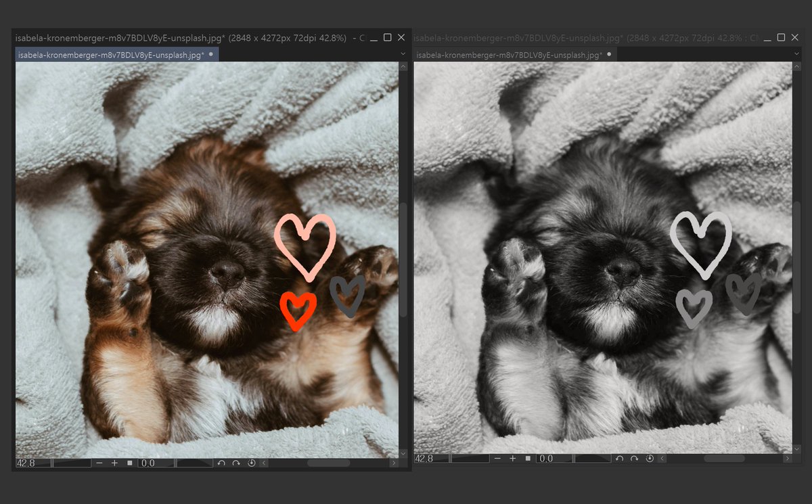Image resolution: width=812 pixels, height=504 pixels.
Task: Reset rotation icon in left color window
Action: coord(251,463)
